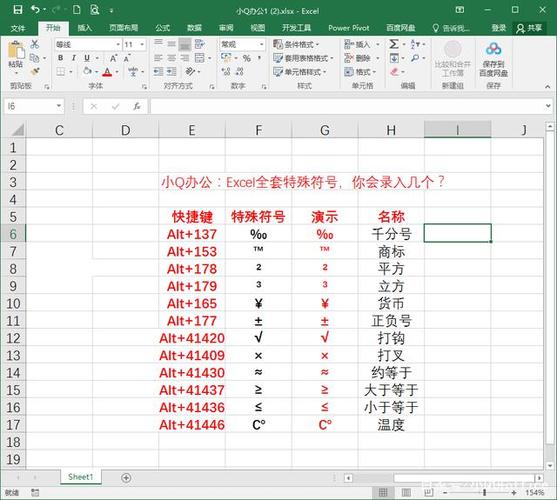Apply cell borders icon

61,72
